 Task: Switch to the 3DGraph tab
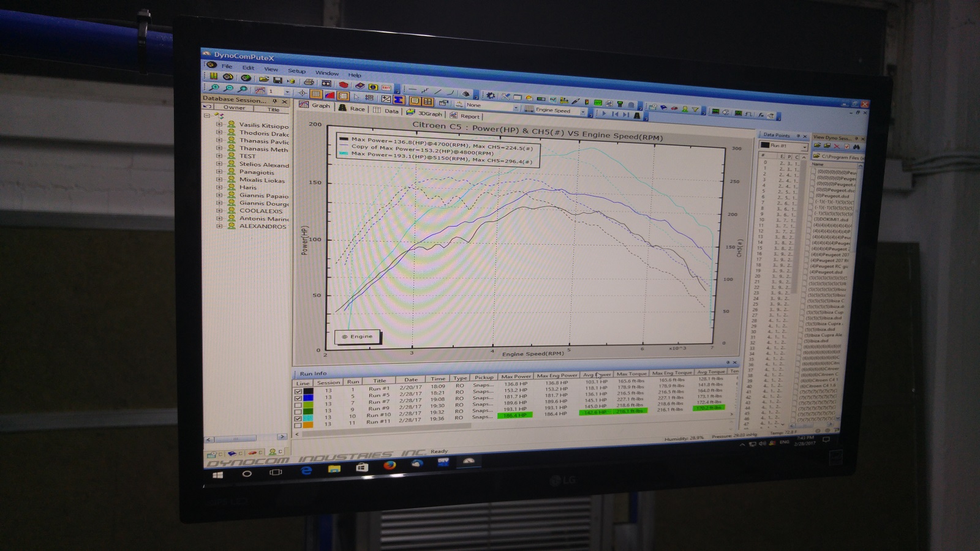[424, 113]
